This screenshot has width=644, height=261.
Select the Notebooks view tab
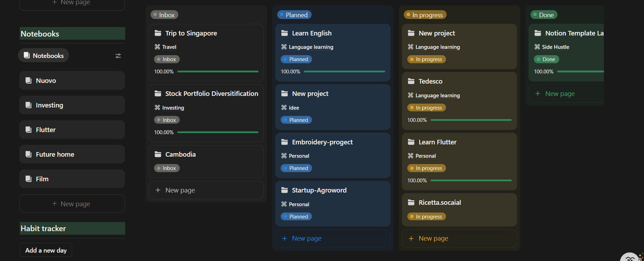44,56
